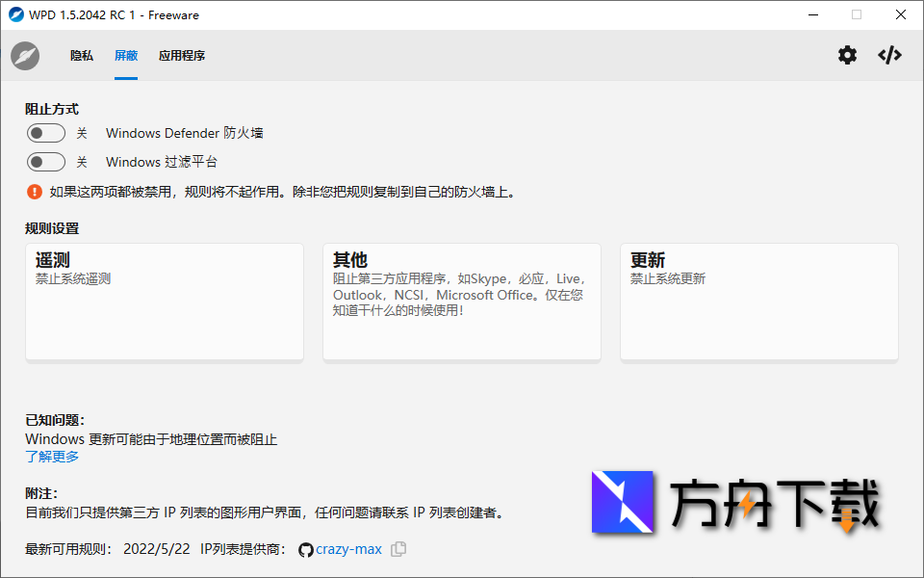Viewport: 924px width, 578px height.
Task: Click the 方舟下载 watermark logo
Action: pos(623,503)
